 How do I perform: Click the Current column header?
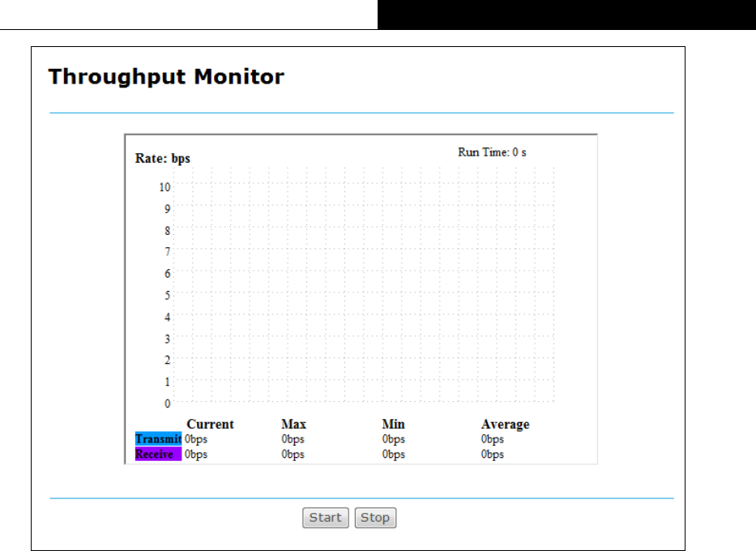click(x=210, y=425)
